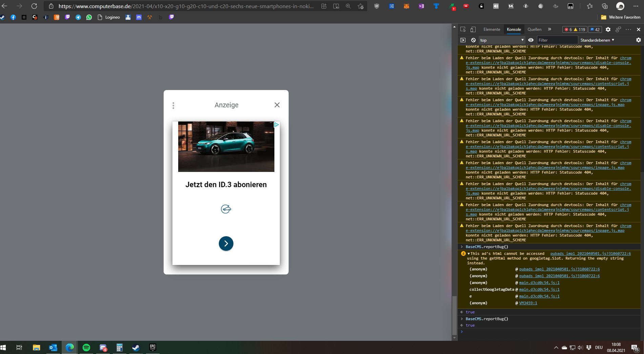This screenshot has width=644, height=354.
Task: Click the address bar URL
Action: (x=186, y=6)
